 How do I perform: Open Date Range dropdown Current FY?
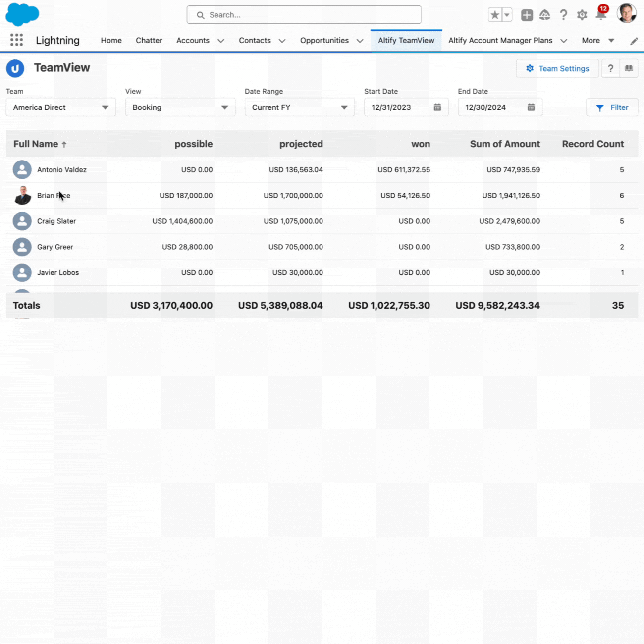coord(300,107)
